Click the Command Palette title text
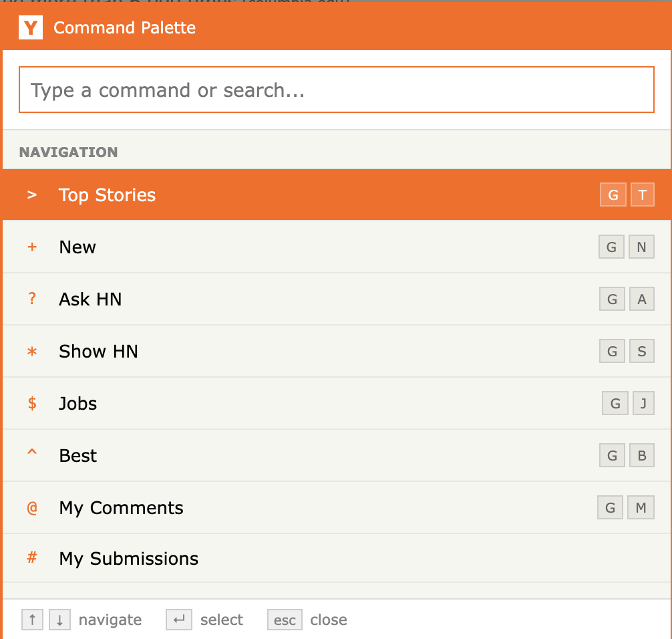672x639 pixels. (124, 28)
